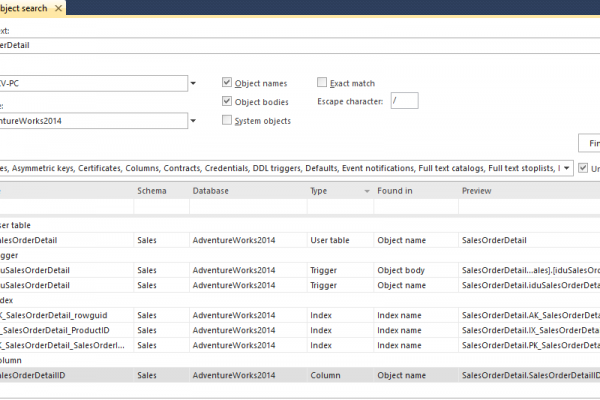This screenshot has width=600, height=400.
Task: Click the Type filter row cell
Action: coord(340,207)
